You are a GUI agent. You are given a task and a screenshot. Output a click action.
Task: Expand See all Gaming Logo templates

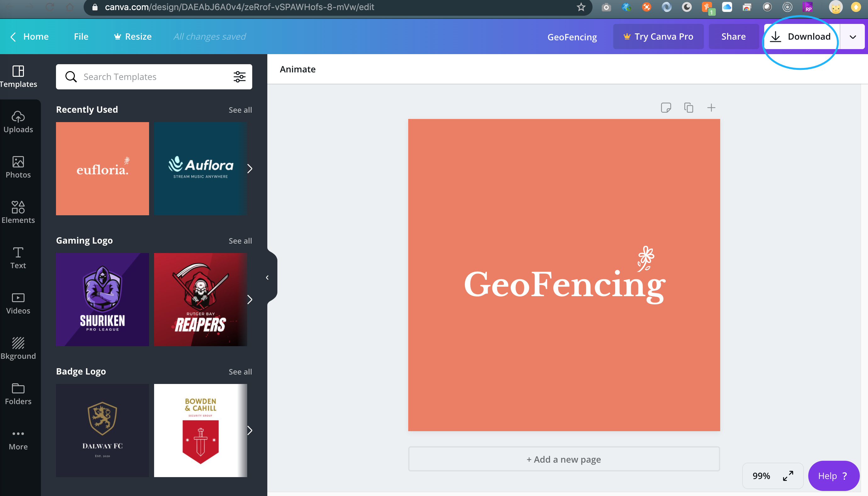tap(240, 240)
